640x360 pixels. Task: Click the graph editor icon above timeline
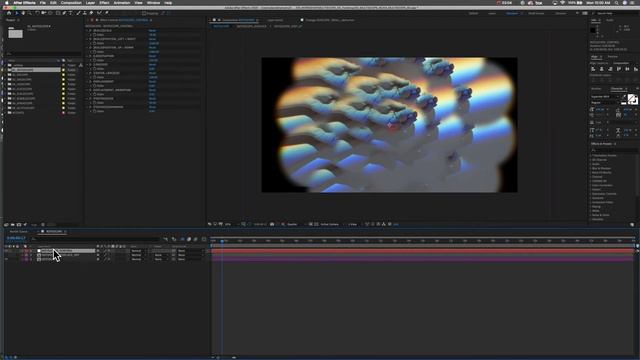pyautogui.click(x=204, y=239)
